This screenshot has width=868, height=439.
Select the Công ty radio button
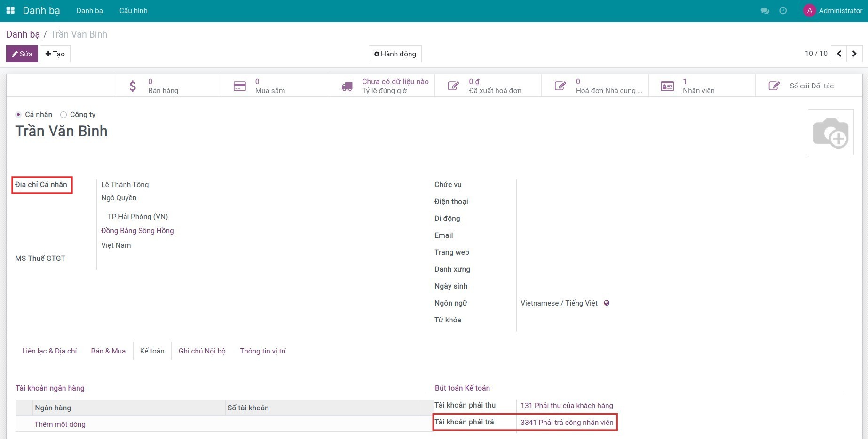(63, 115)
